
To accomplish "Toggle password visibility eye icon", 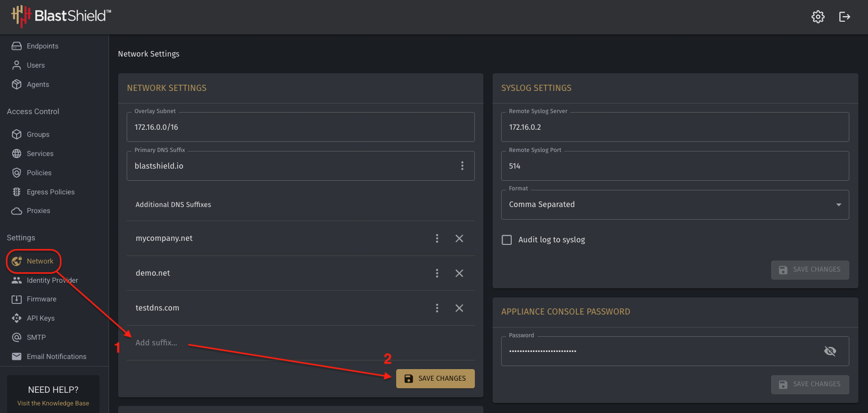I will click(x=830, y=351).
